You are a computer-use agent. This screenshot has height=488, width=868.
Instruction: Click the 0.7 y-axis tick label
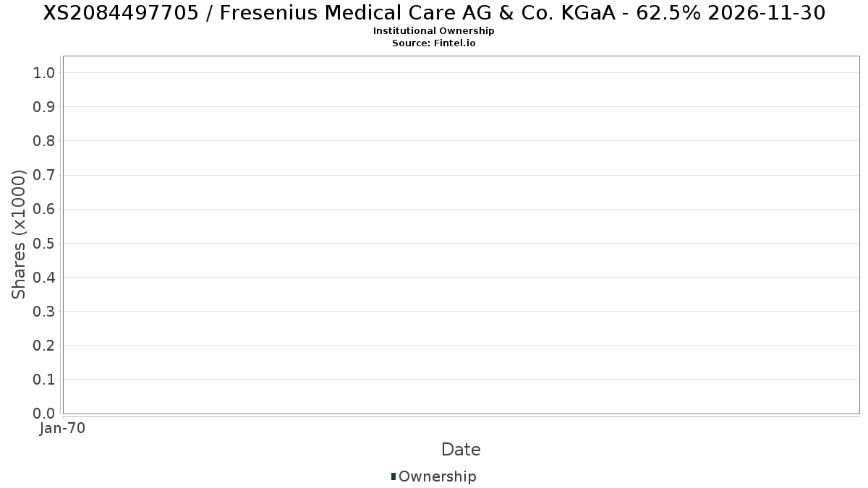pyautogui.click(x=44, y=175)
